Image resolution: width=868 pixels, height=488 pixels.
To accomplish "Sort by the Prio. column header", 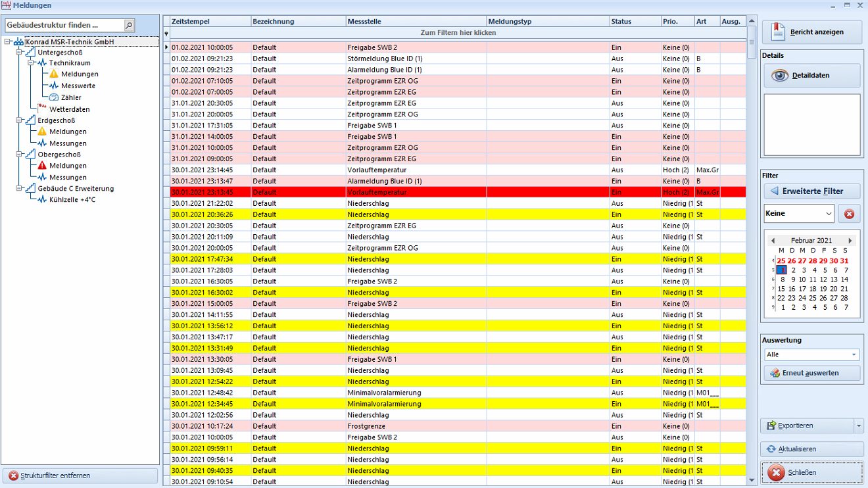I will tap(678, 21).
